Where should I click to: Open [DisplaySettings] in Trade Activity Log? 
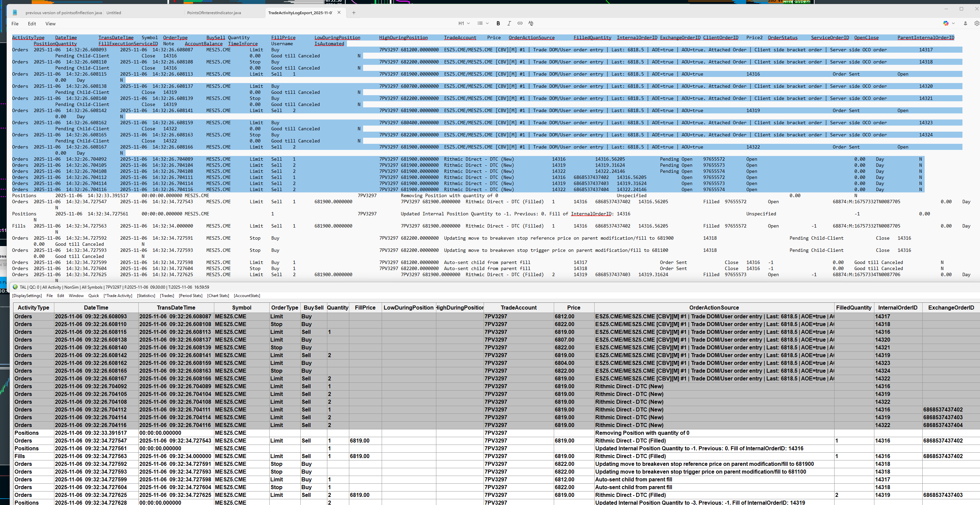[x=27, y=296]
